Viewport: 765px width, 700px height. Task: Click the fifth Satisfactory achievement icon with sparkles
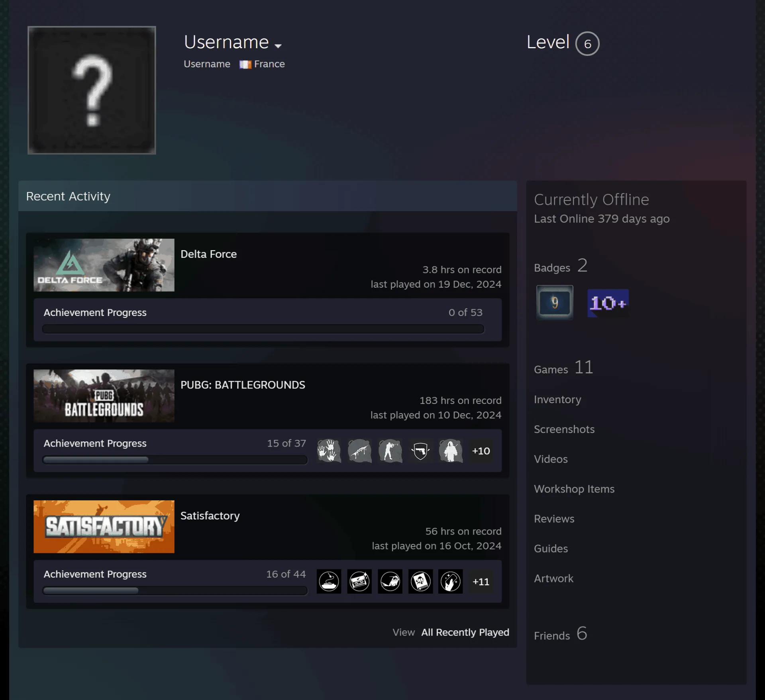click(451, 581)
